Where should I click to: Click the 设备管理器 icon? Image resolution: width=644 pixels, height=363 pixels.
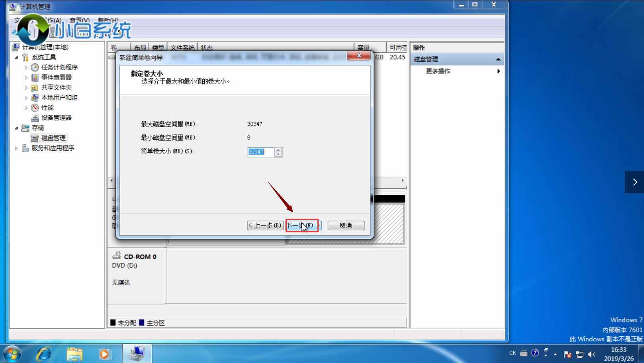tap(35, 118)
